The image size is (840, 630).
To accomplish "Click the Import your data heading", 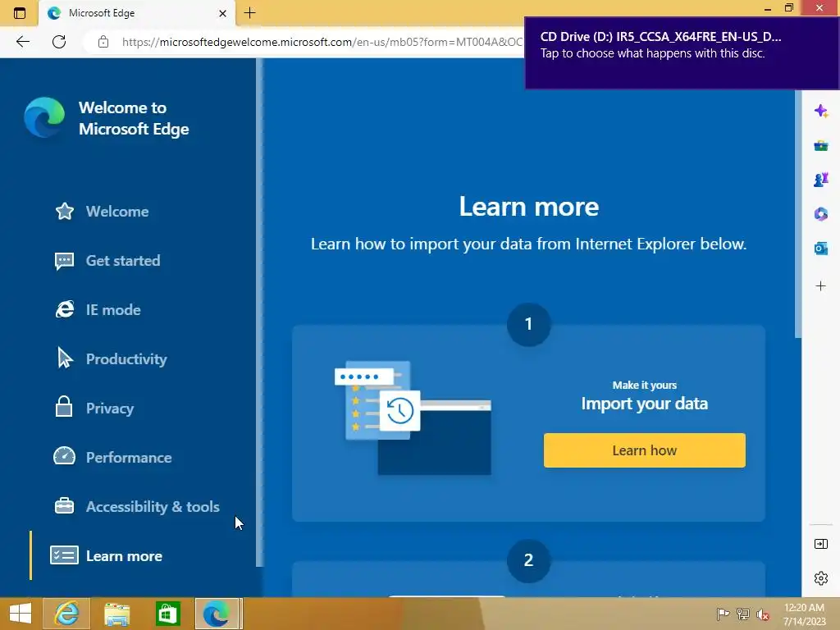I will [x=645, y=404].
